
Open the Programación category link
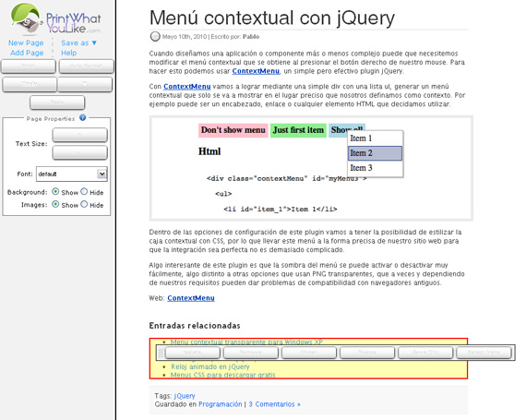220,404
